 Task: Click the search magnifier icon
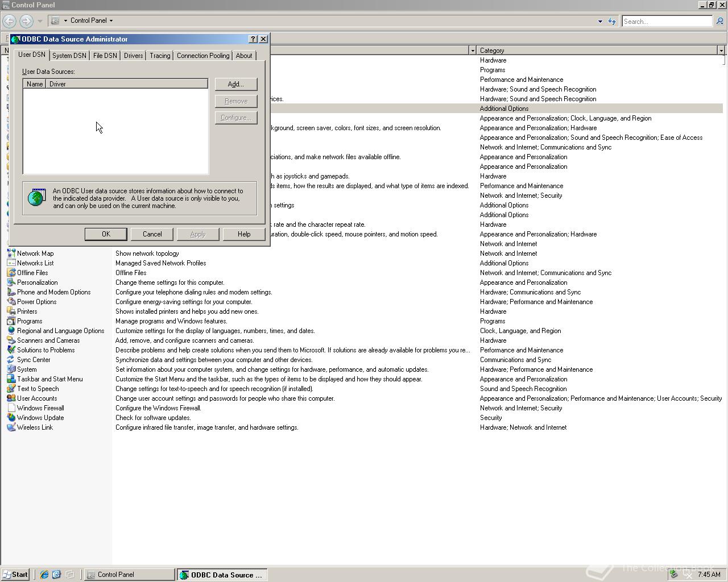719,21
